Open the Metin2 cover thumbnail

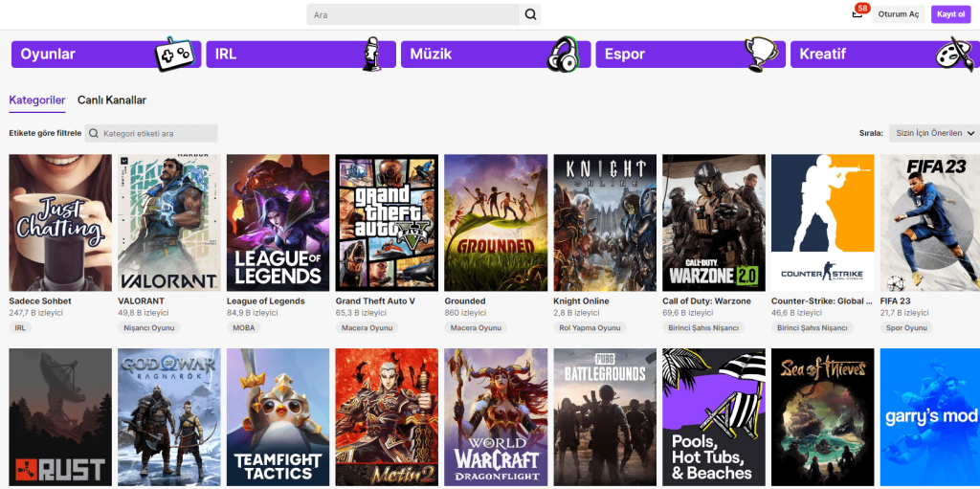387,417
